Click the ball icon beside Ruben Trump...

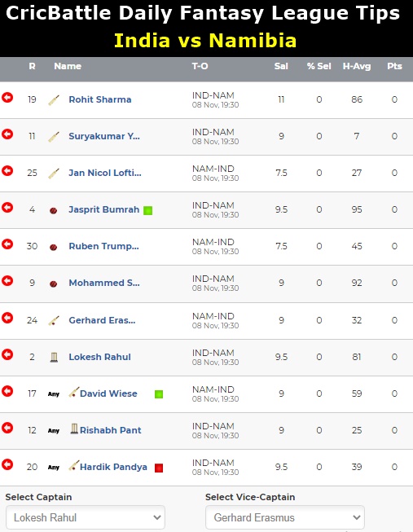tap(53, 247)
